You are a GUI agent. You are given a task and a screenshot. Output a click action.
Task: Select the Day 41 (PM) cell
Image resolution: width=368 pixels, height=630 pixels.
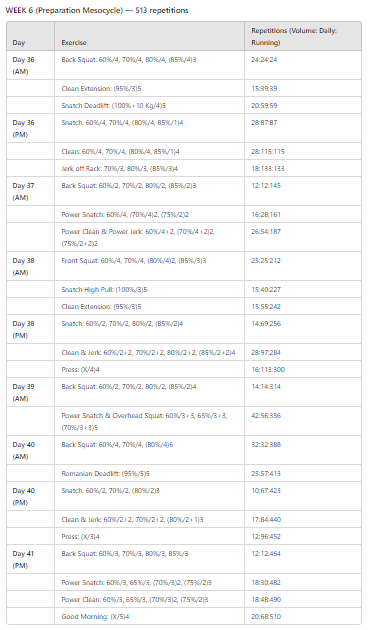(x=31, y=559)
